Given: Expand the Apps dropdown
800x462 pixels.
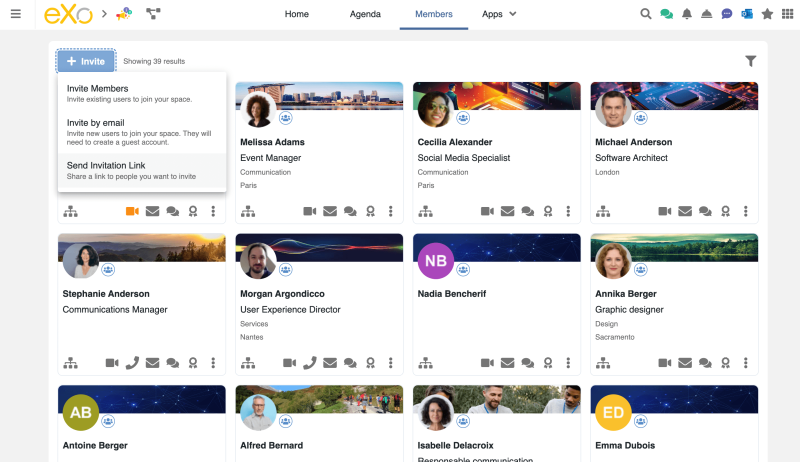Looking at the screenshot, I should coord(499,14).
